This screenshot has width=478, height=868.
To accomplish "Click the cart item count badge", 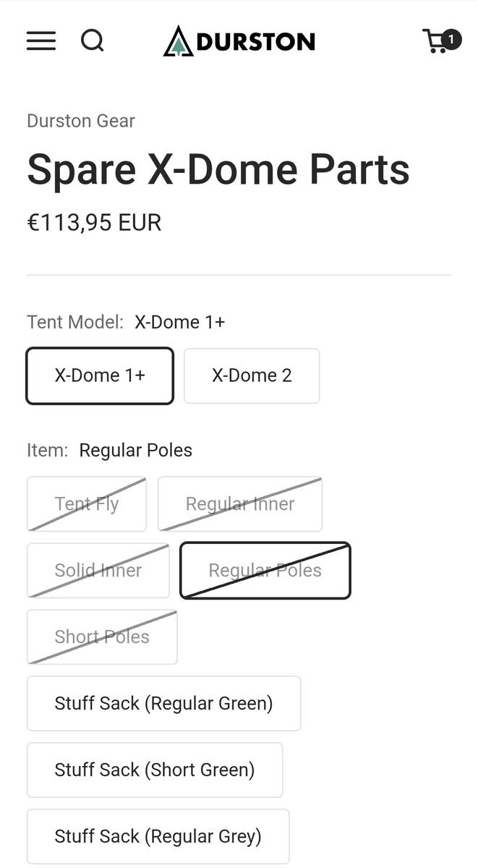I will point(451,38).
